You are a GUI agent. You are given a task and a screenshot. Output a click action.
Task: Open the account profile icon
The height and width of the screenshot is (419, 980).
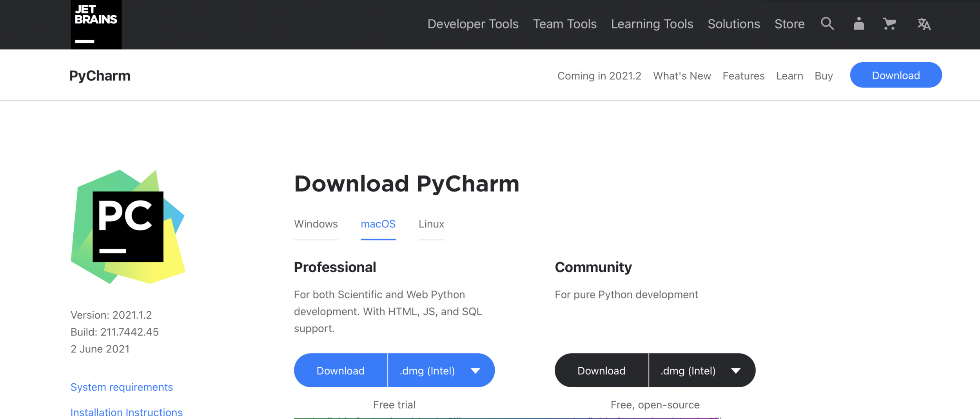(x=858, y=24)
